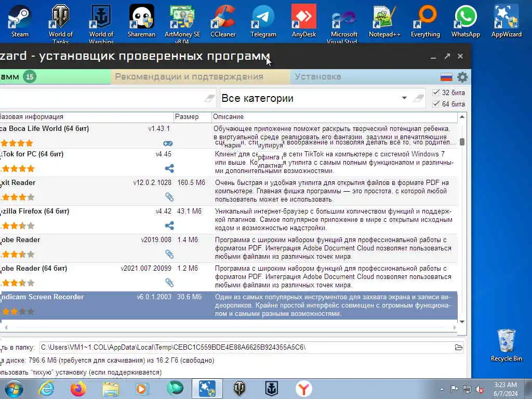Open the World of Warships taskbar icon
532x399 pixels.
(x=271, y=389)
